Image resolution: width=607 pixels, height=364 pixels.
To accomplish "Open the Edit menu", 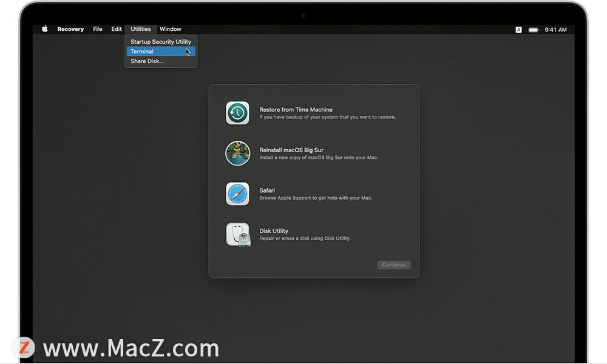I will tap(116, 29).
